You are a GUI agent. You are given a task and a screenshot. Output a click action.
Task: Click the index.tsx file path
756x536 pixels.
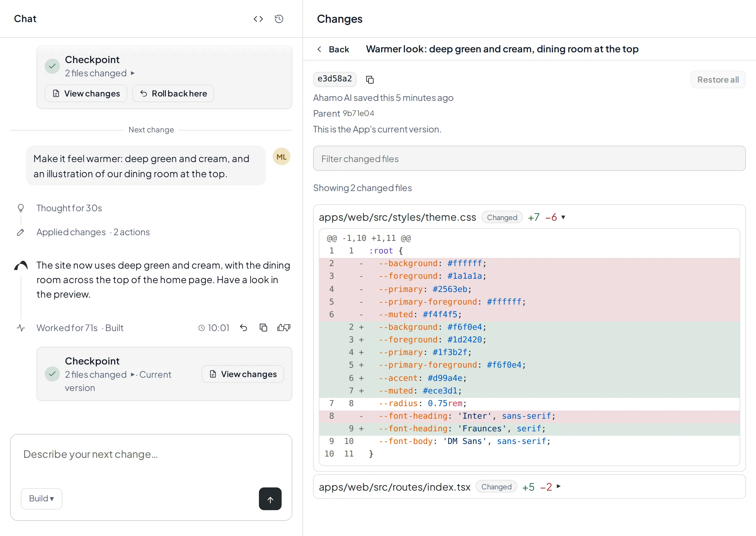click(x=394, y=487)
